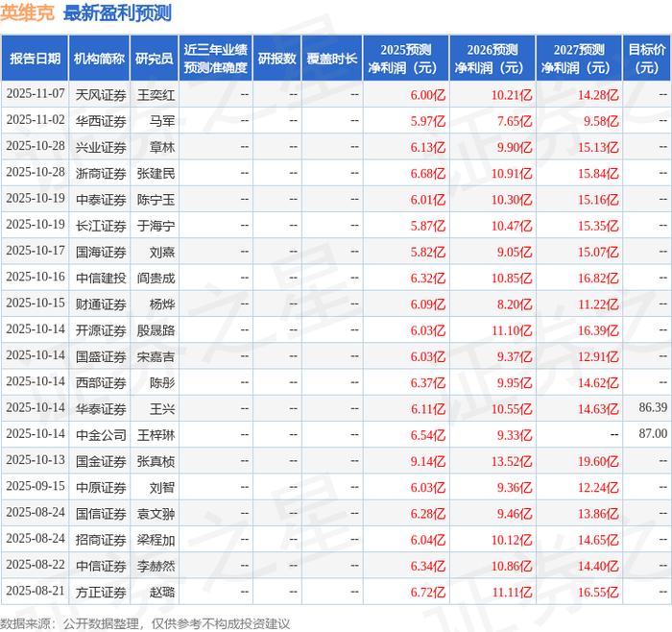Click analyst name 殷晟路
The image size is (672, 632).
coord(156,330)
